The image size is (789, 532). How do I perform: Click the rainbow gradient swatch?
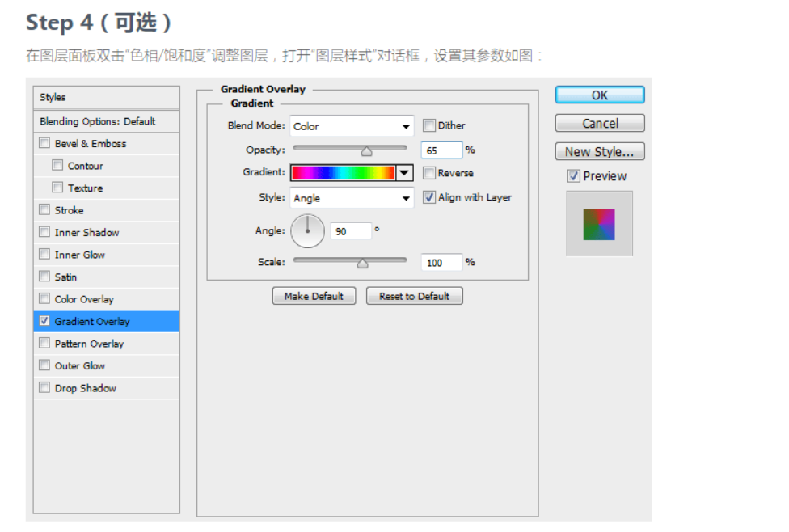(343, 173)
